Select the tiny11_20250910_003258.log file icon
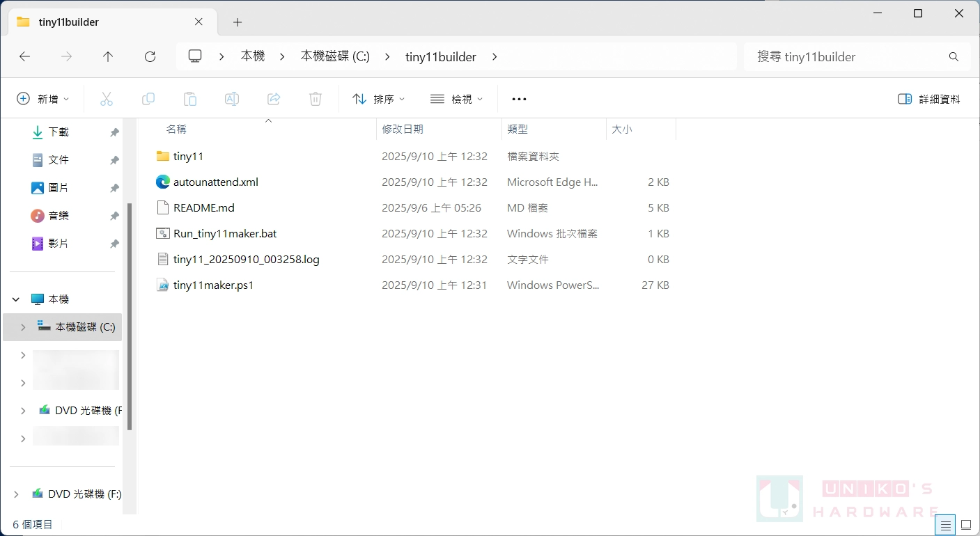Screen dimensions: 980x536 point(163,259)
